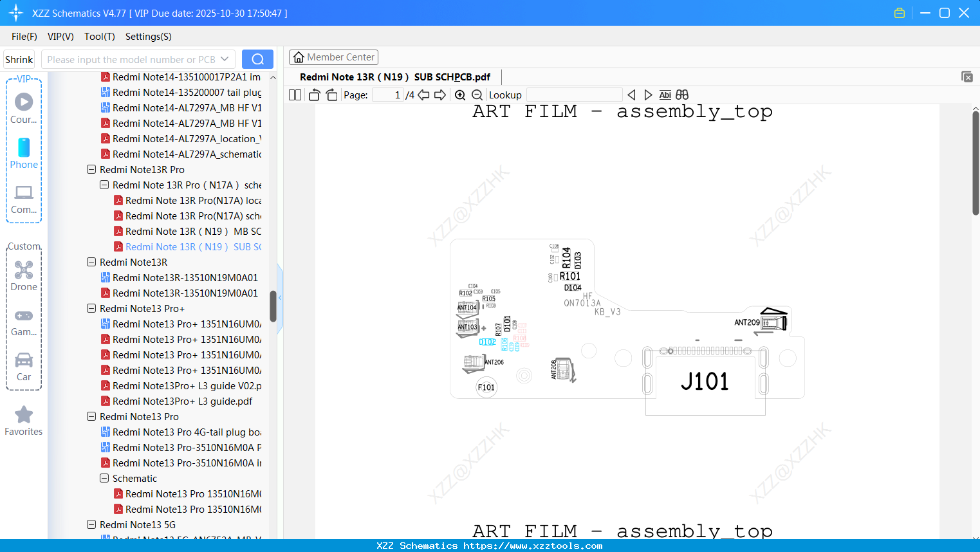Click the Lookup text field
This screenshot has width=980, height=552.
574,95
